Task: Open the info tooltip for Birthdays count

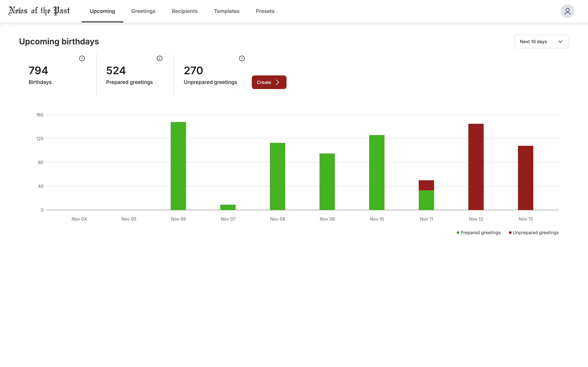Action: coord(82,58)
